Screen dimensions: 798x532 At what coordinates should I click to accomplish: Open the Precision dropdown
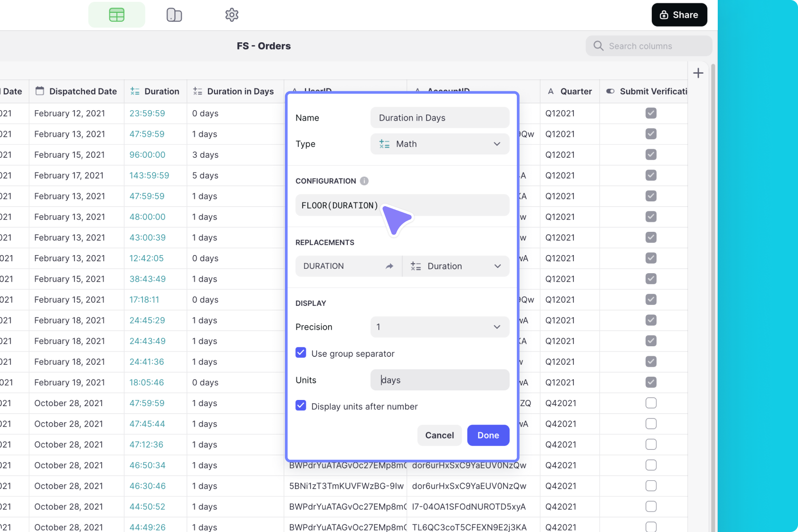pyautogui.click(x=438, y=327)
